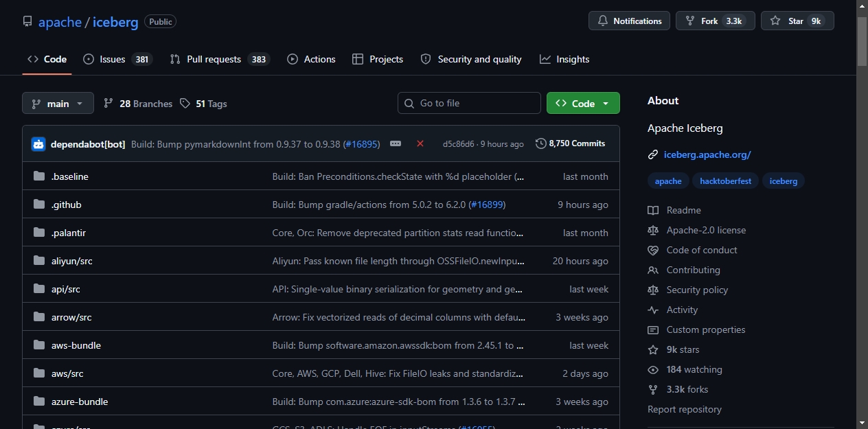Click the Custom properties icon

(x=653, y=329)
